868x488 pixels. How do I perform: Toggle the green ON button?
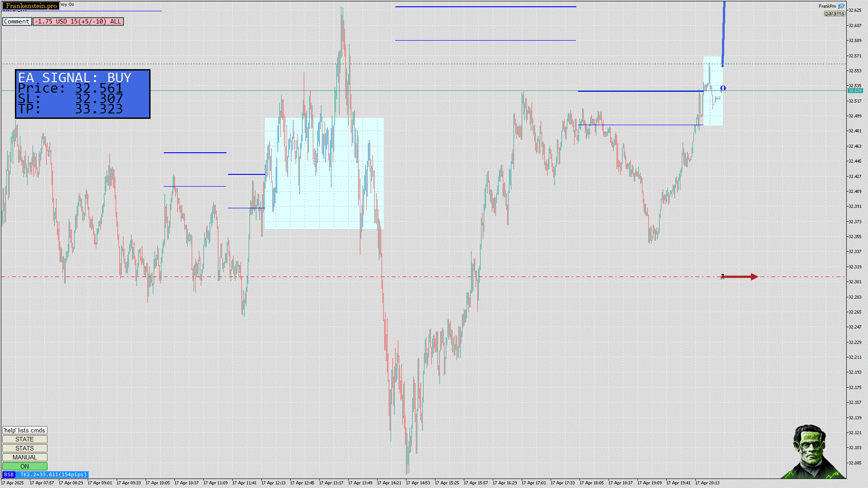coord(24,466)
